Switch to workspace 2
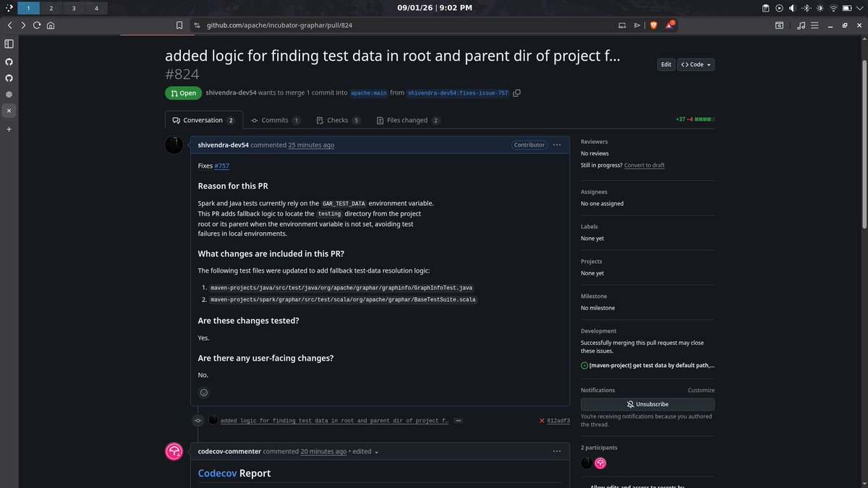868x488 pixels. click(51, 8)
